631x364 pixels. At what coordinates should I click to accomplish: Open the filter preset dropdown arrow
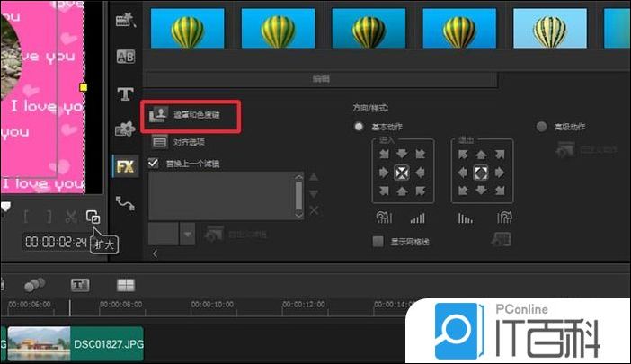pos(188,234)
